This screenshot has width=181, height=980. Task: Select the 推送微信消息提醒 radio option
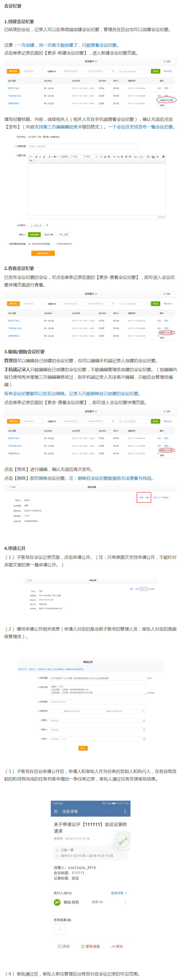[29, 244]
